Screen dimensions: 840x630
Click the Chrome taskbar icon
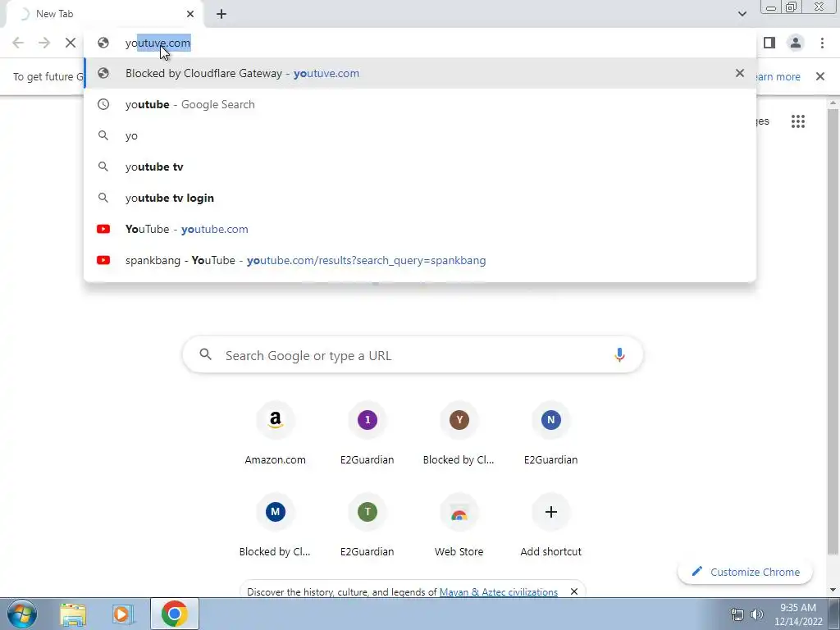(174, 614)
